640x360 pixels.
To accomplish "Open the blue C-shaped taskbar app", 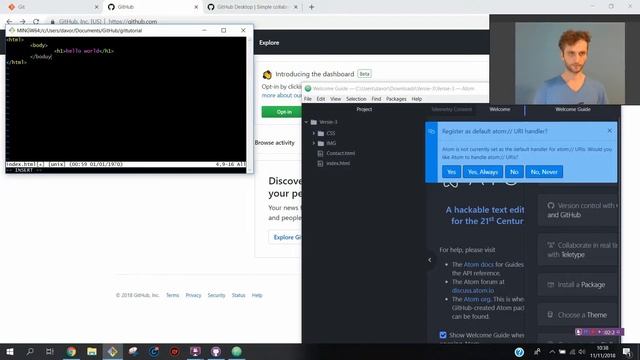I will coord(154,351).
